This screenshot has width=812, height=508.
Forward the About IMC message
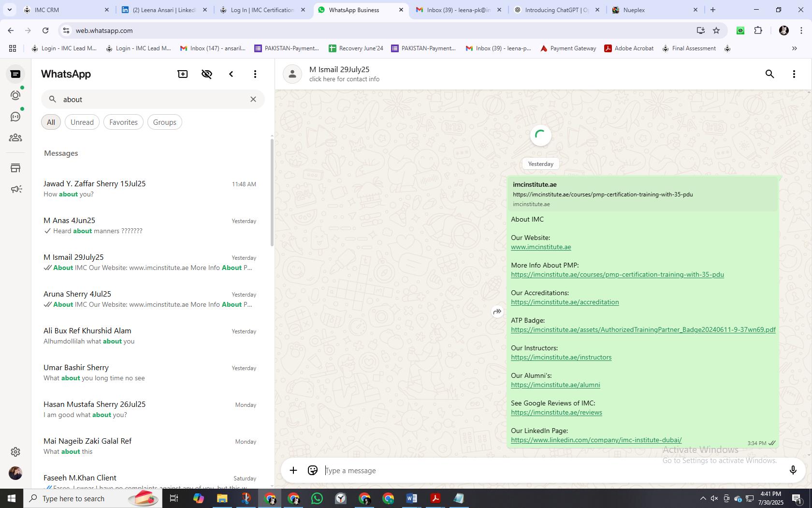click(497, 312)
